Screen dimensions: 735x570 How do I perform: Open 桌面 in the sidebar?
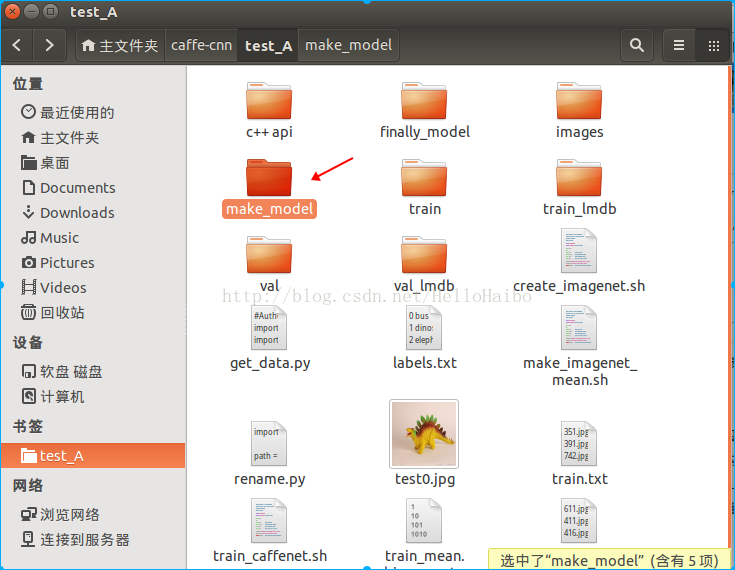94,163
